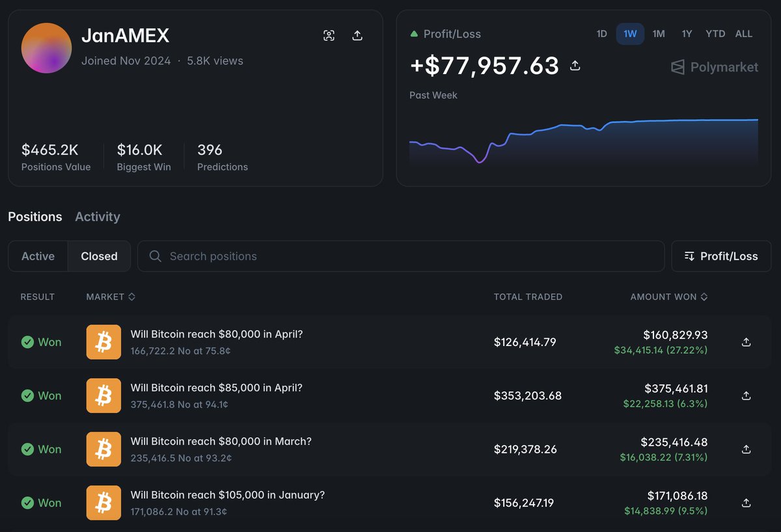The width and height of the screenshot is (781, 532).
Task: Click Bitcoin icon for $85,000 in April market
Action: click(103, 395)
